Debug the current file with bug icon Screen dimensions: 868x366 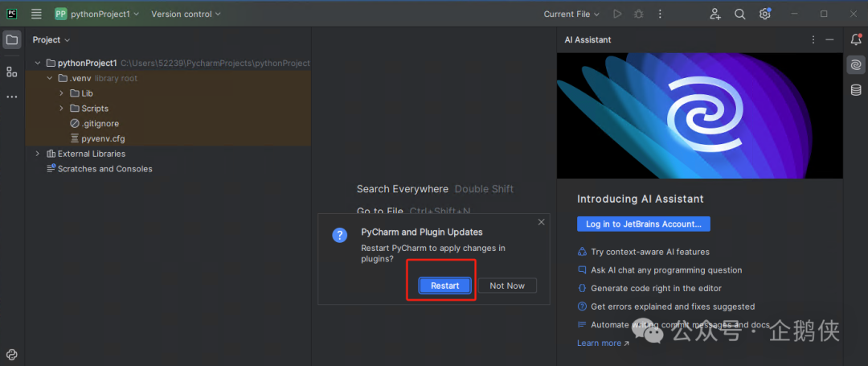tap(639, 14)
